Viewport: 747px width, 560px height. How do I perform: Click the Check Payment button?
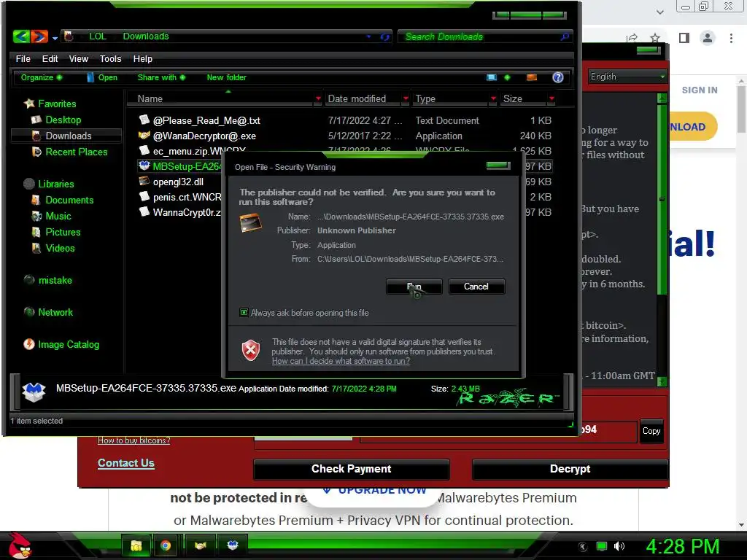[351, 469]
